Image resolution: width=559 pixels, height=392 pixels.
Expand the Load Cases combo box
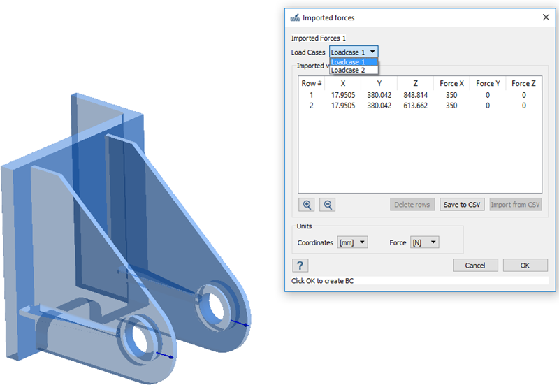354,52
